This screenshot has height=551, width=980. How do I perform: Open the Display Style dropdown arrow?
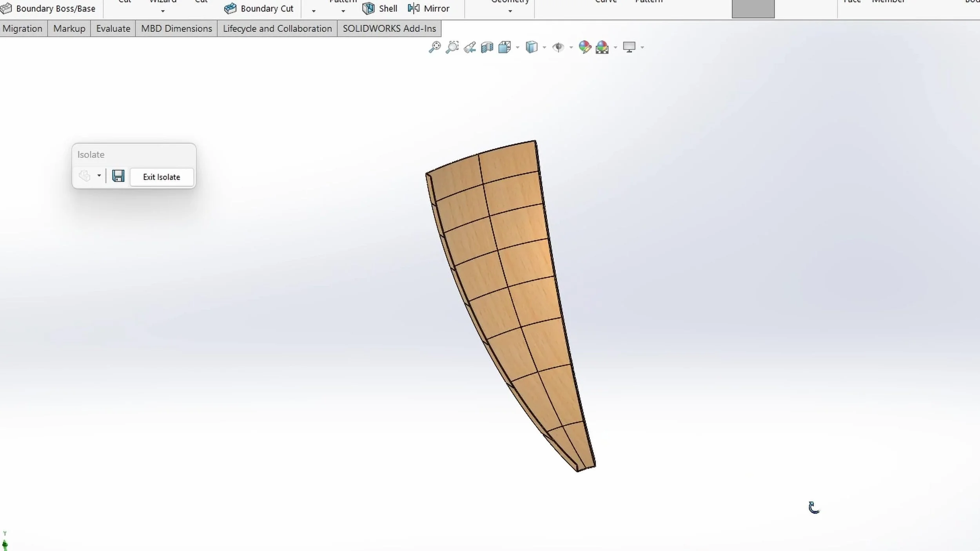click(x=544, y=48)
